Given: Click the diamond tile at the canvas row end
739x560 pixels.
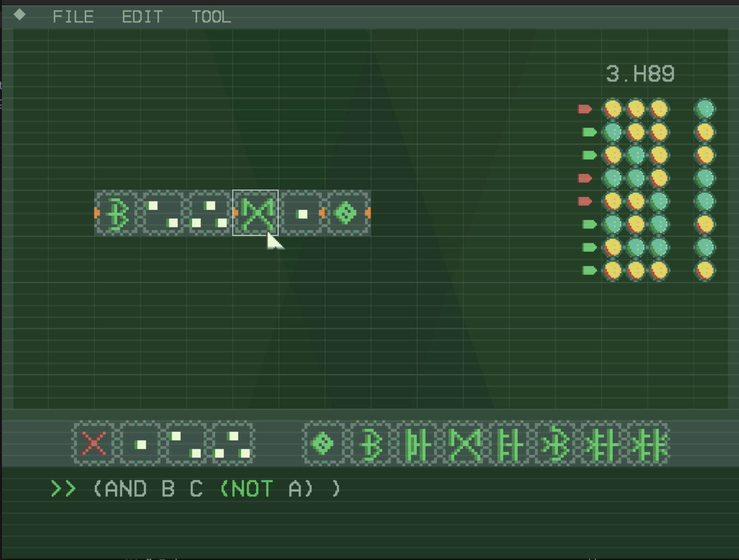Looking at the screenshot, I should pyautogui.click(x=346, y=213).
